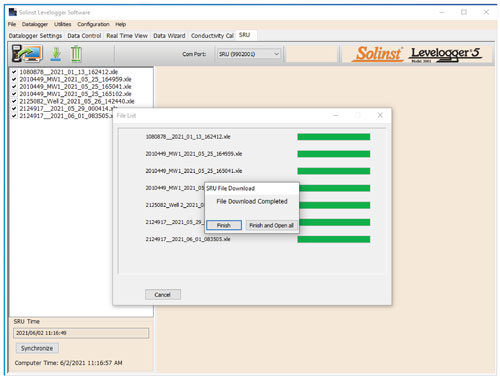This screenshot has width=500, height=378.
Task: Click 2010449_MW1_2021_05_25_165041.xle in File List window
Action: click(x=194, y=171)
